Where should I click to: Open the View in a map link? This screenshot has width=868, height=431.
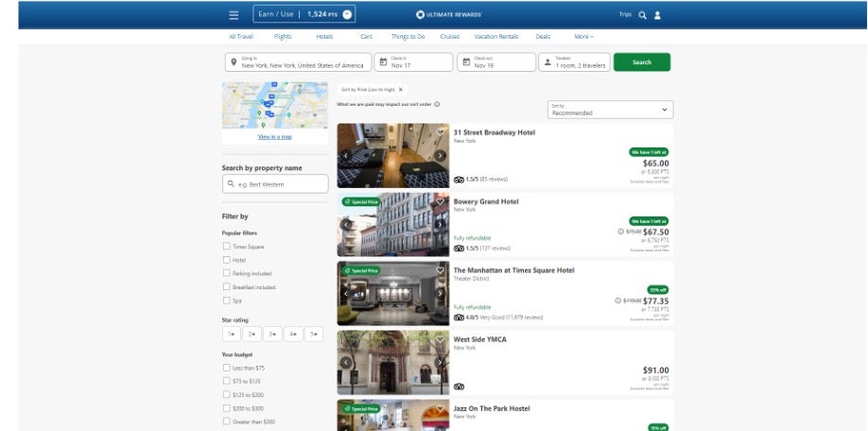275,137
